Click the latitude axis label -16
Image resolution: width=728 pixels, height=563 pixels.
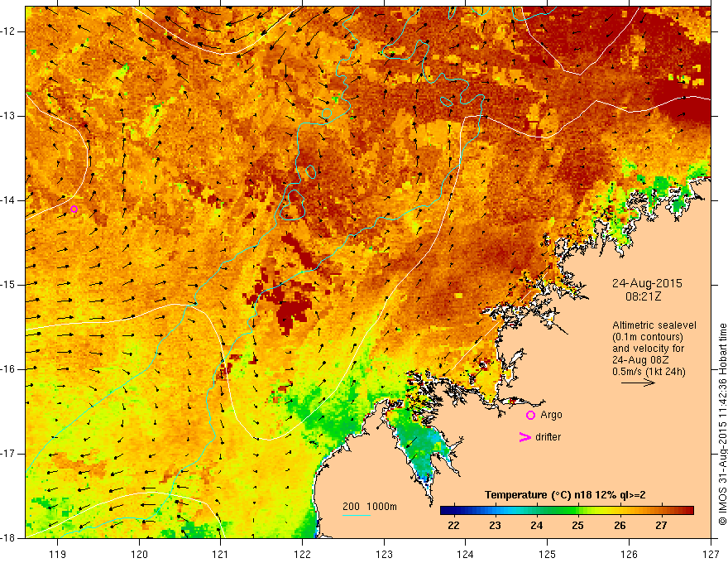tap(8, 368)
